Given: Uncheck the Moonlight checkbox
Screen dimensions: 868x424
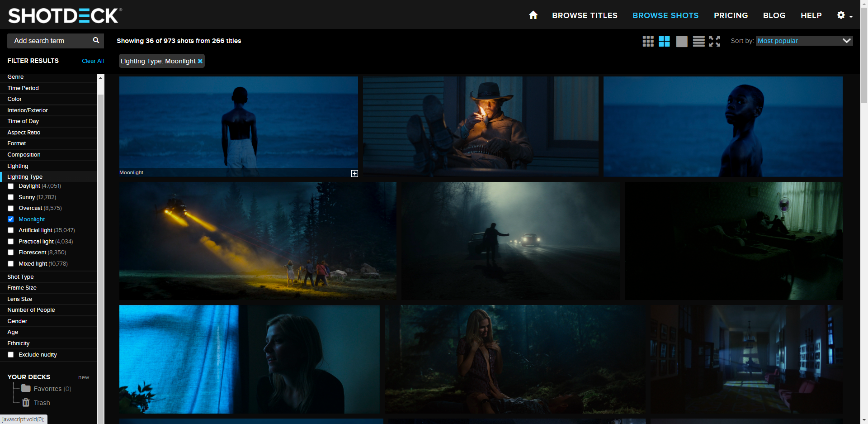Looking at the screenshot, I should [x=10, y=219].
